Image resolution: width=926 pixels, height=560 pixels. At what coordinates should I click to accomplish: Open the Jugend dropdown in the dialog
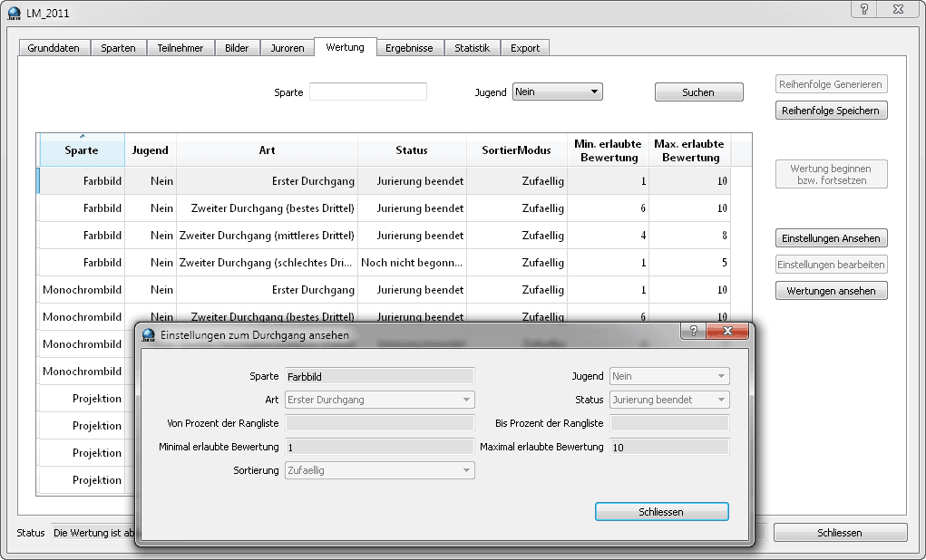pyautogui.click(x=669, y=376)
